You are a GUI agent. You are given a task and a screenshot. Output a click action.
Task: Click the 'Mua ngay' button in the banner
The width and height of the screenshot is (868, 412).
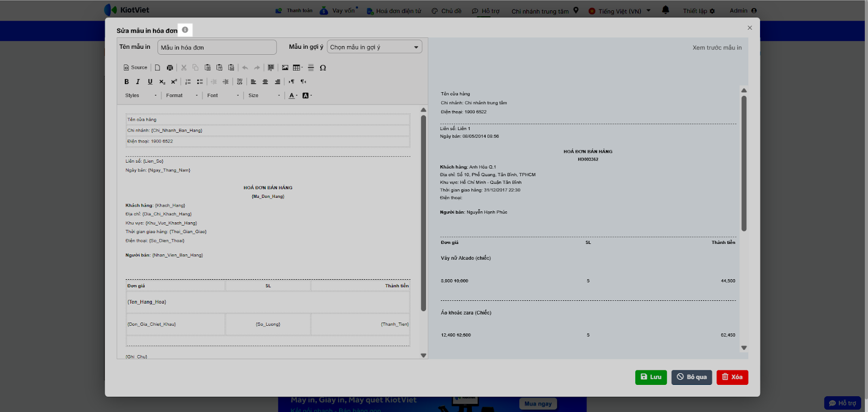point(538,404)
